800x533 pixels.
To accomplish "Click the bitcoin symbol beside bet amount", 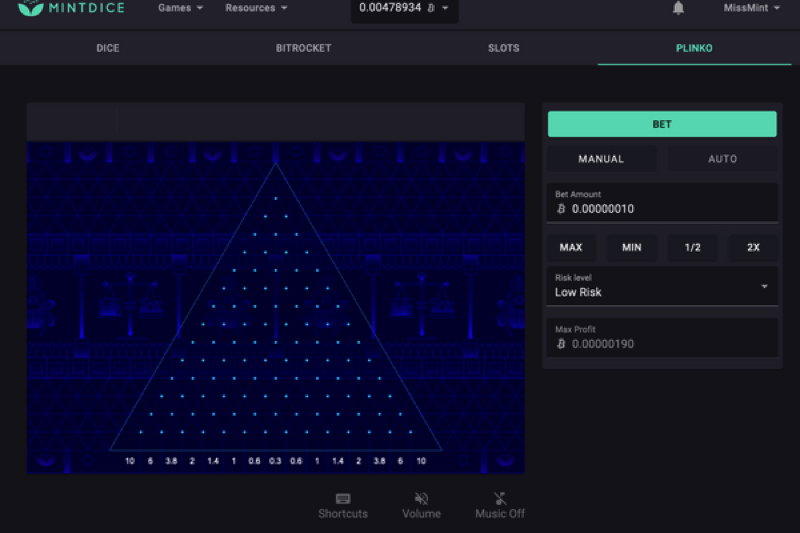I will click(x=561, y=209).
